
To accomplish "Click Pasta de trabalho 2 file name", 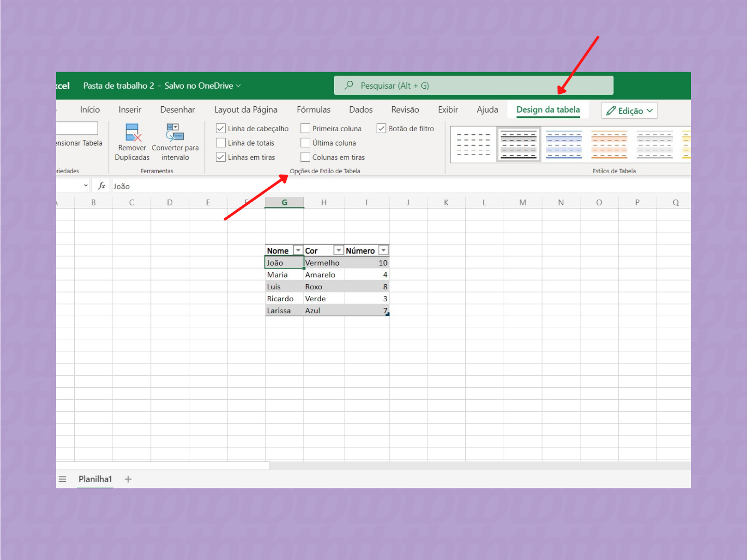I will [119, 86].
